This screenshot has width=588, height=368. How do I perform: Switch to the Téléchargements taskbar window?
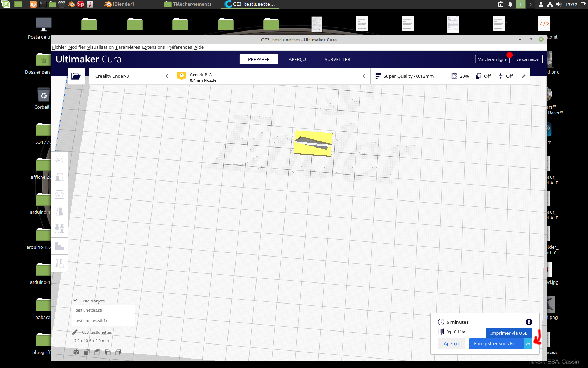[188, 4]
